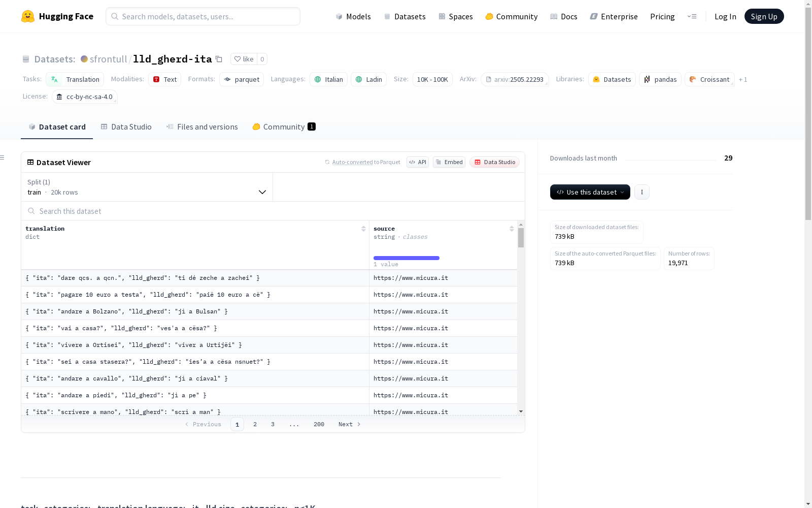Click the row "pagare 10 euro a testa"
This screenshot has width=812, height=508.
pyautogui.click(x=269, y=295)
